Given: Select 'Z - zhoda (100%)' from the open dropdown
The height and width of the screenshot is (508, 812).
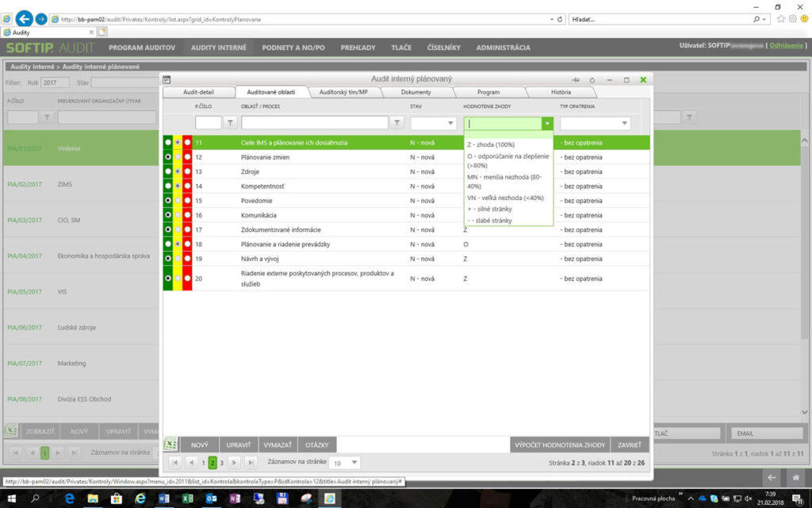Looking at the screenshot, I should pos(488,144).
